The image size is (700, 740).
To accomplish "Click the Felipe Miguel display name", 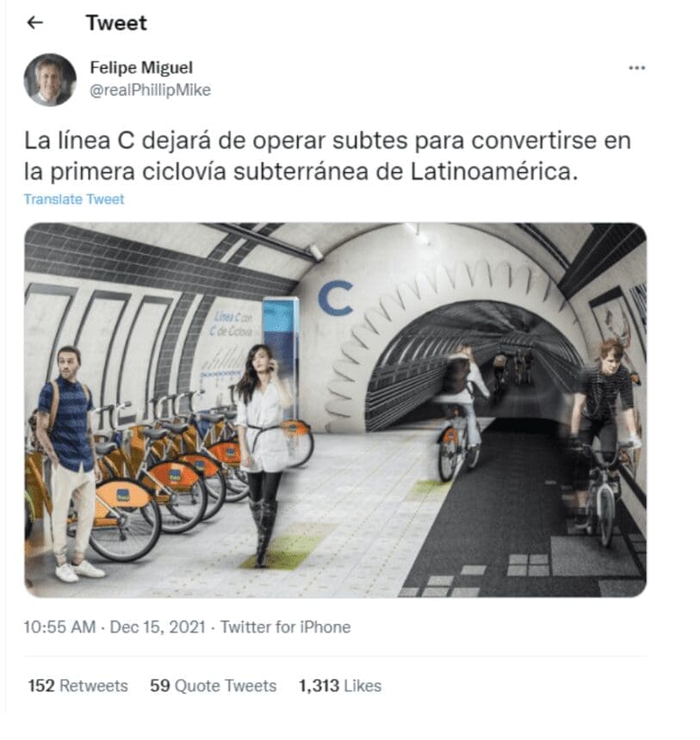I will (141, 67).
